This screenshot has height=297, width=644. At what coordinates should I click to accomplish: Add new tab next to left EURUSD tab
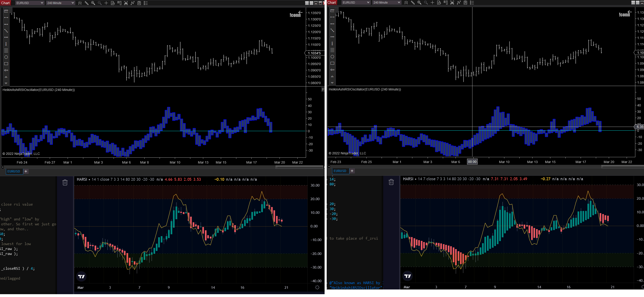[x=26, y=171]
